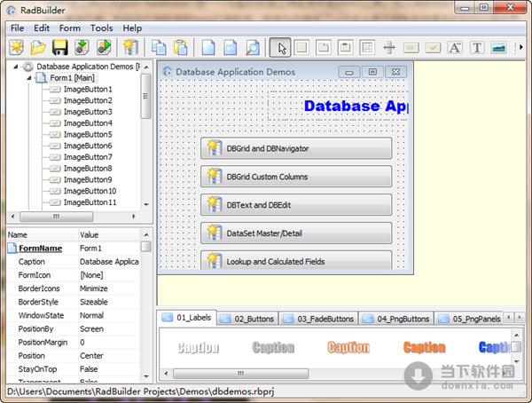The height and width of the screenshot is (403, 532).
Task: Select the picture image component tool
Action: pyautogui.click(x=498, y=48)
